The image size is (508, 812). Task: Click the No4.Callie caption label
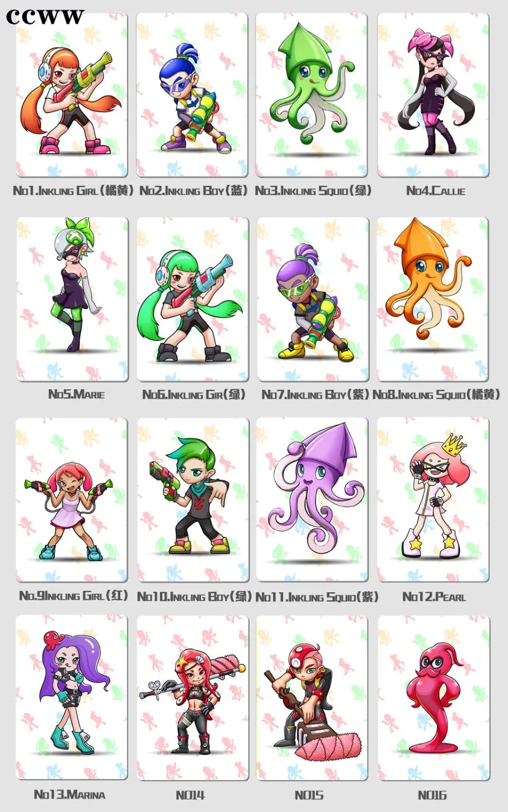pos(436,191)
